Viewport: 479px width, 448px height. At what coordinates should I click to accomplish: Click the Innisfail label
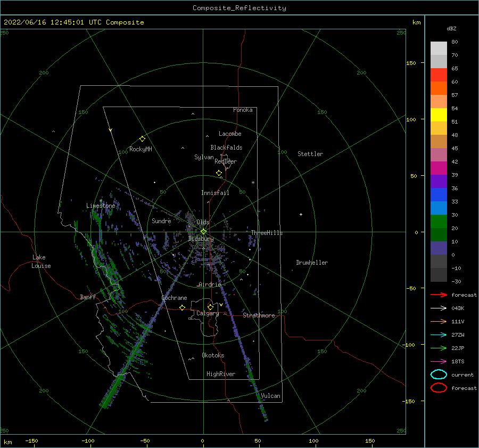(215, 193)
